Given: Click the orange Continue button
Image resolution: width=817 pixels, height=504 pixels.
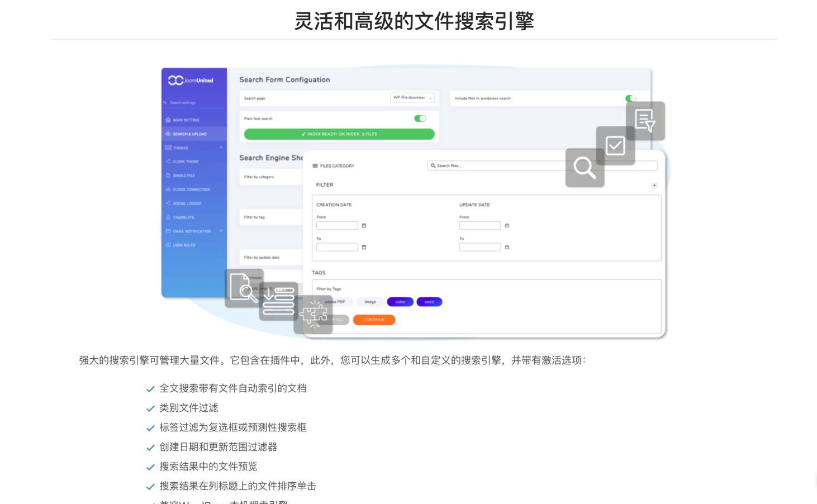Looking at the screenshot, I should [374, 320].
